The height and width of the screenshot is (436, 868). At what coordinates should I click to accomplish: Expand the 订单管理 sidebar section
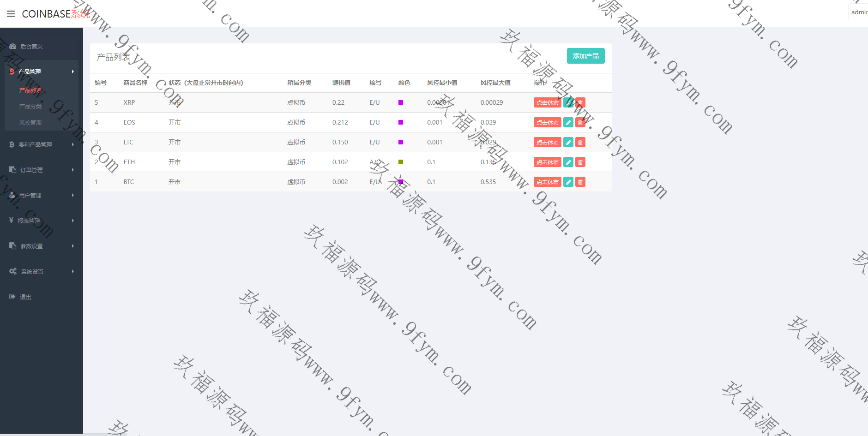pyautogui.click(x=31, y=170)
